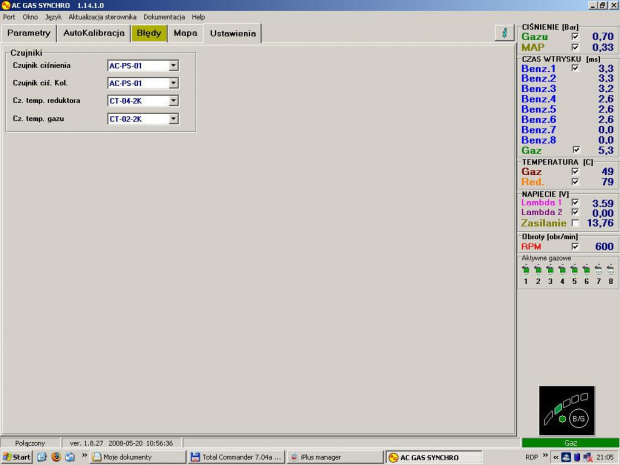620x465 pixels.
Task: Toggle the RPM checkbox
Action: (x=575, y=246)
